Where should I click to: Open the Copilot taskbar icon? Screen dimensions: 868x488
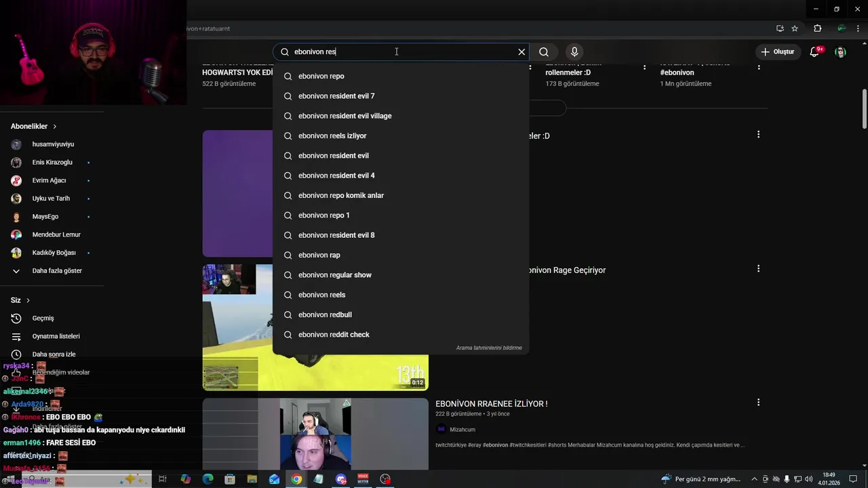[185, 479]
